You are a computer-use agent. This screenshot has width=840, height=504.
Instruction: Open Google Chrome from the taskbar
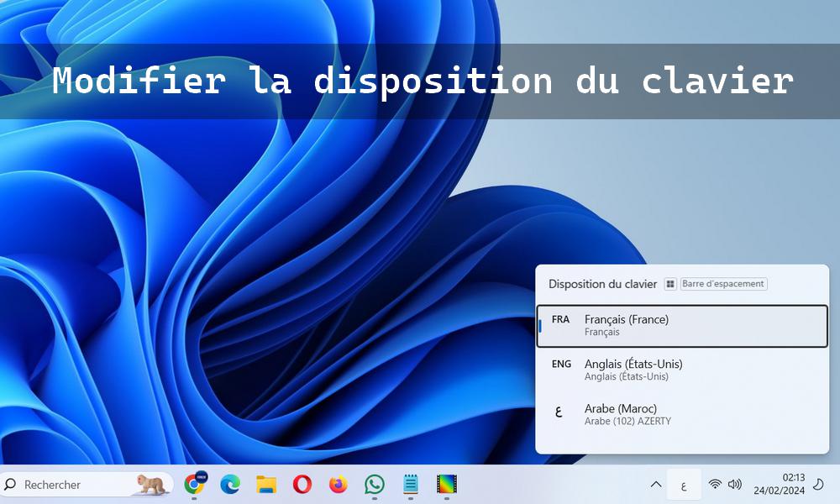[195, 484]
